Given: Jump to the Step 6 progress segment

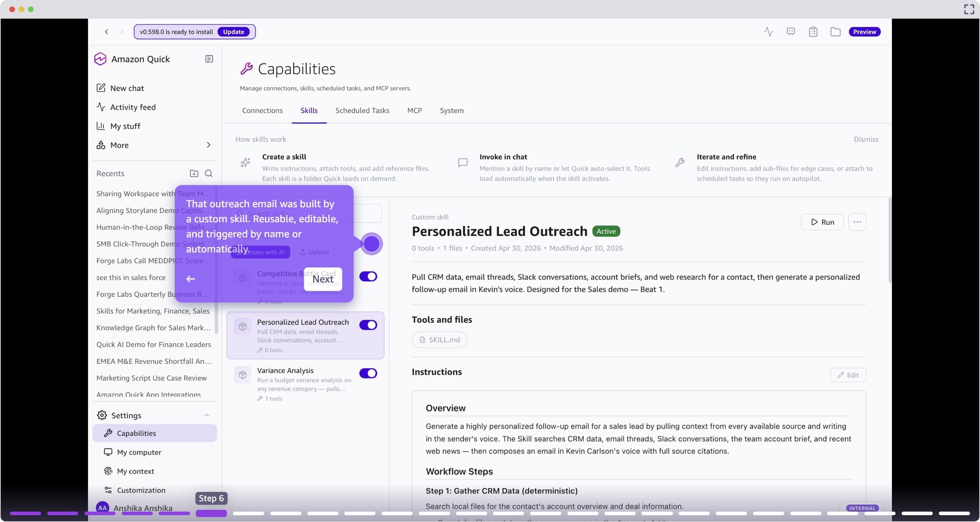Looking at the screenshot, I should 211,513.
